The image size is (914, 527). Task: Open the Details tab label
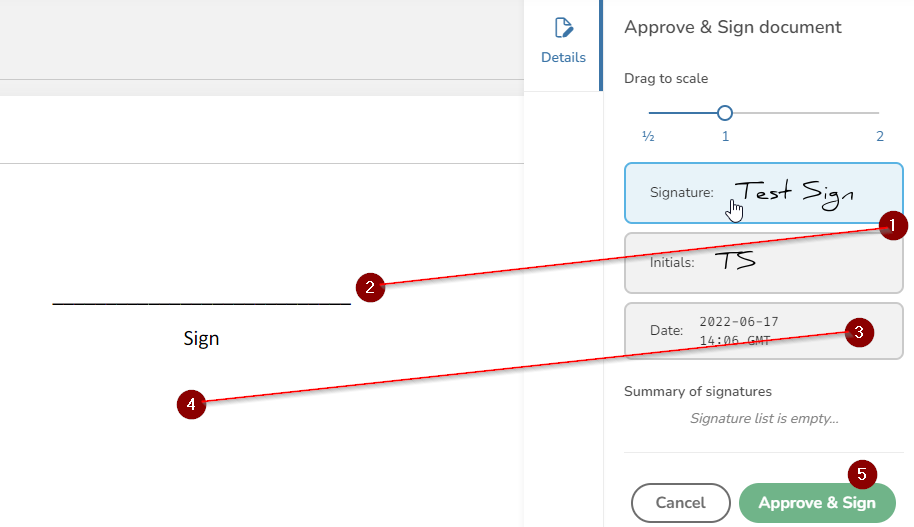[x=563, y=57]
